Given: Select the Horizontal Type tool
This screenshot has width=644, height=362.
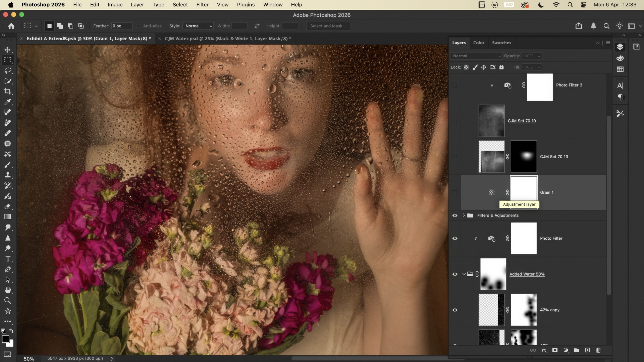Looking at the screenshot, I should click(7, 259).
